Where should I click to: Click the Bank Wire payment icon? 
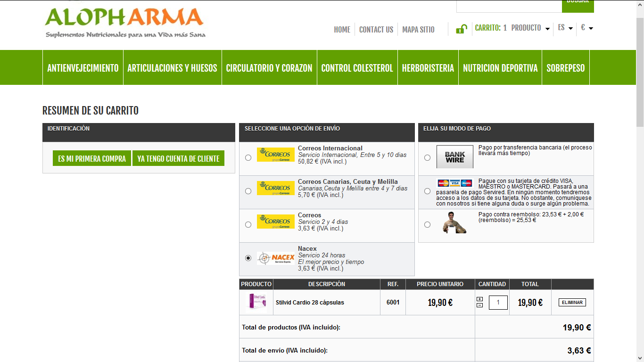coord(454,156)
